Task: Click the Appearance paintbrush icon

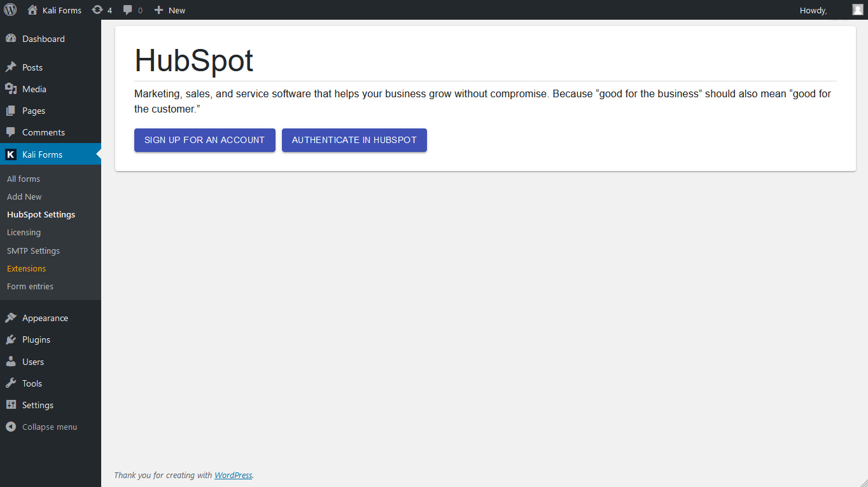Action: coord(11,318)
